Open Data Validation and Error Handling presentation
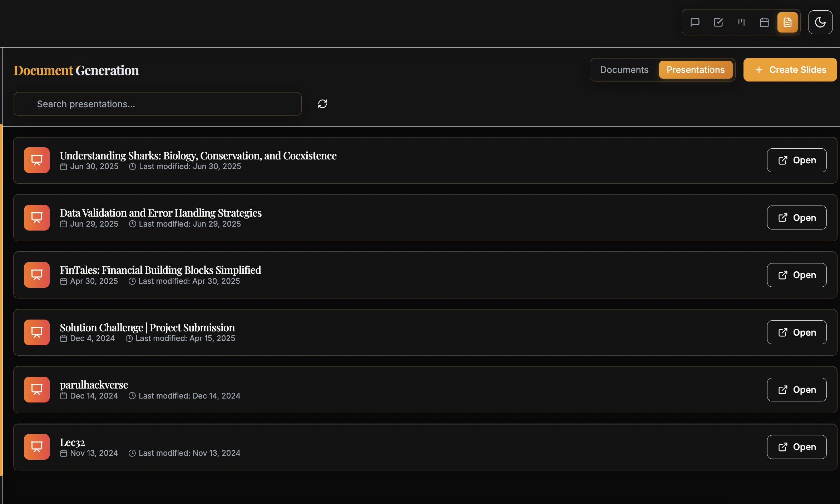840x504 pixels. coord(796,218)
